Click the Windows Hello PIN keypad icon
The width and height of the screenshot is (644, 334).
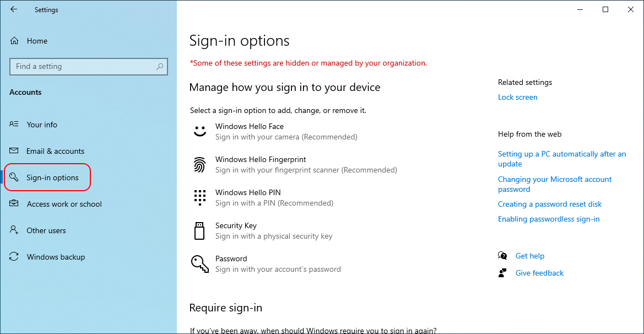coord(199,197)
